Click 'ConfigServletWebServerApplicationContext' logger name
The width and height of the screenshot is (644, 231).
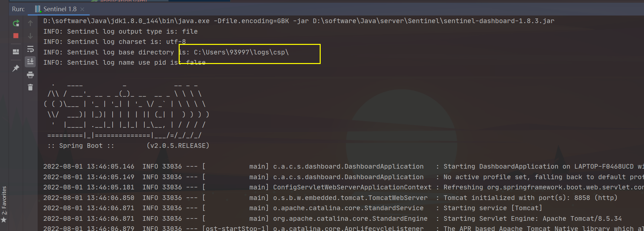tap(352, 187)
